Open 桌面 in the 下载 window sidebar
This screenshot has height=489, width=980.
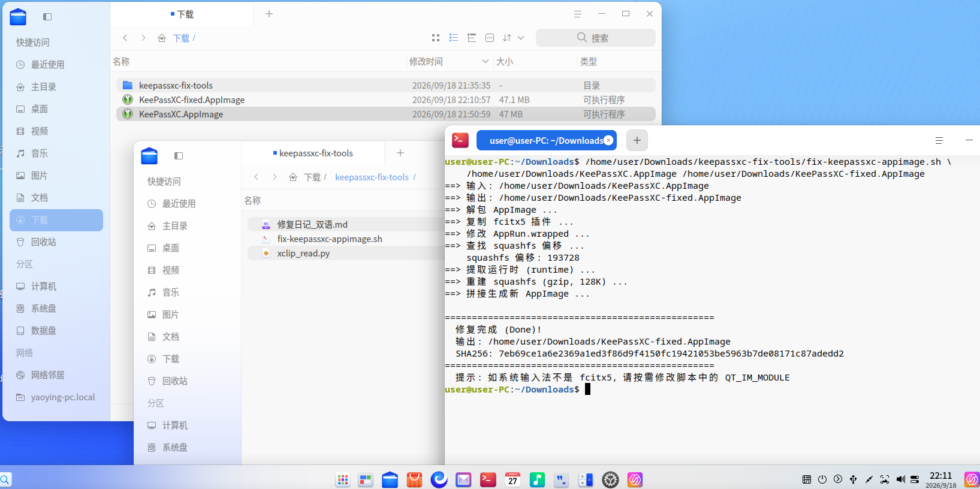click(x=56, y=109)
